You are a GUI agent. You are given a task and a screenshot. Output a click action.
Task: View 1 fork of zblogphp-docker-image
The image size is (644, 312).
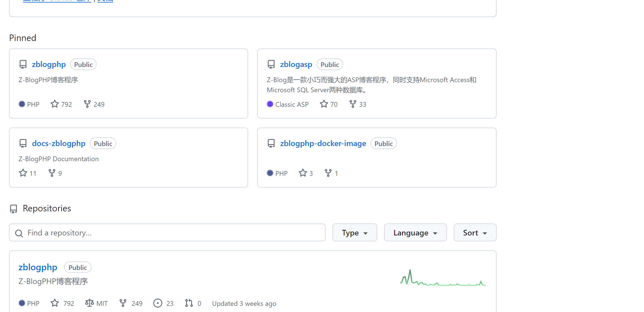coord(331,173)
